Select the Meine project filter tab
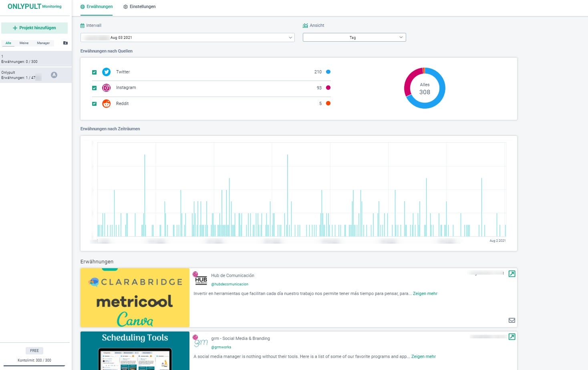588x370 pixels. pos(24,43)
